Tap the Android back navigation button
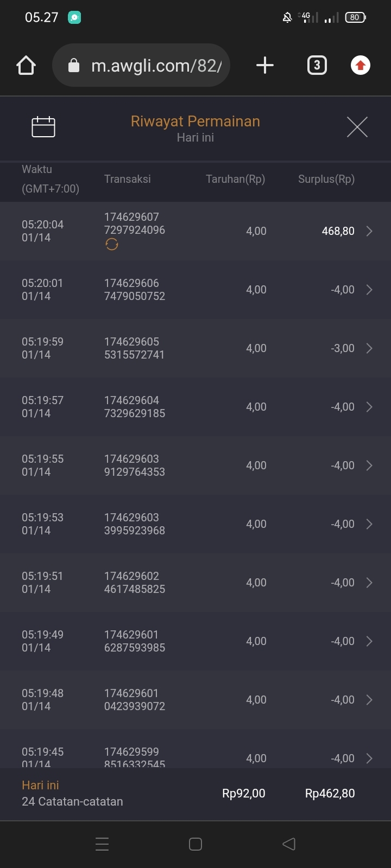This screenshot has width=391, height=868. pos(289,844)
